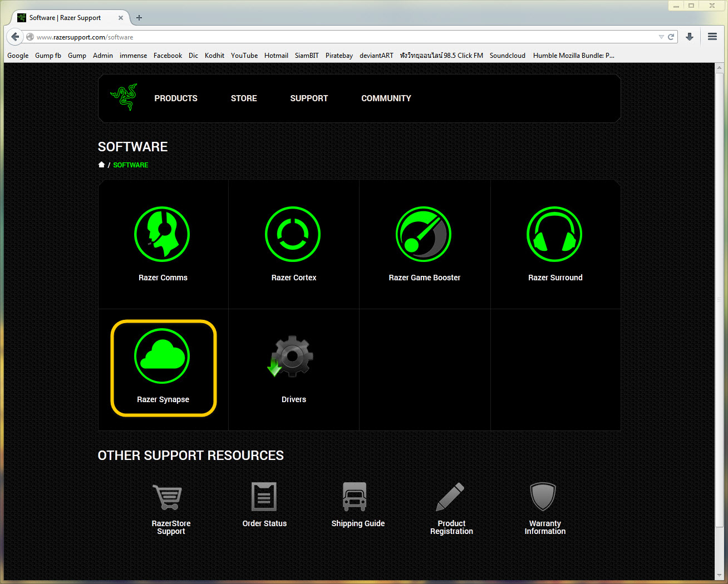Open the Product Registration pencil icon

[x=450, y=497]
